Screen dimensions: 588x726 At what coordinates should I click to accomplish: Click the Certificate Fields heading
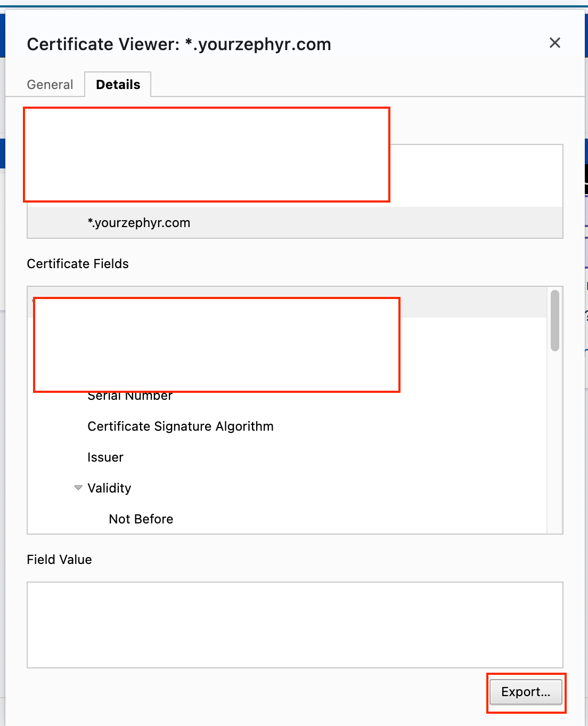pyautogui.click(x=78, y=264)
